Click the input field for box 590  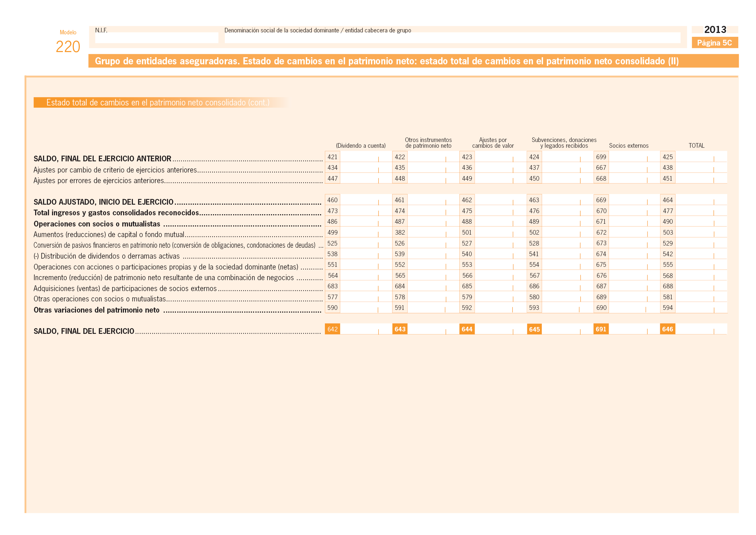[366, 308]
